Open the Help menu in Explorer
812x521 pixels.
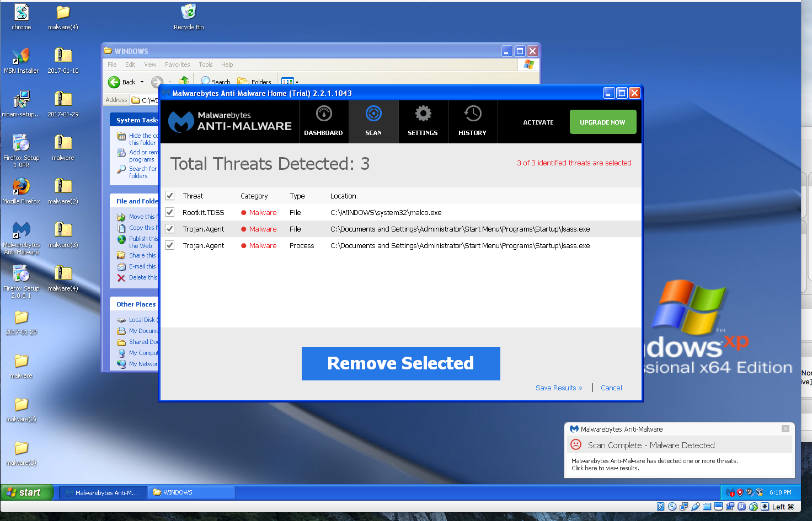tap(227, 65)
